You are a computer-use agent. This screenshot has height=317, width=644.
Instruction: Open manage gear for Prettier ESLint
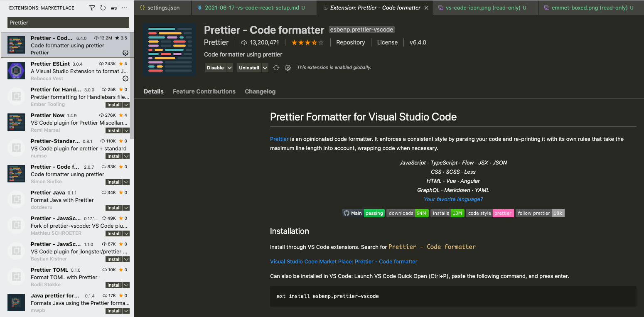(125, 79)
